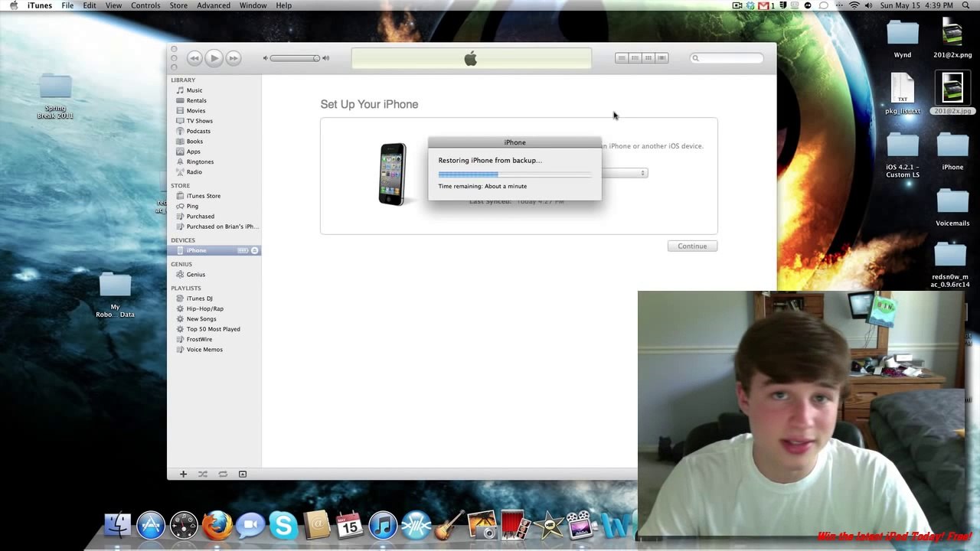Eject the iPhone device
This screenshot has width=980, height=551.
(254, 250)
